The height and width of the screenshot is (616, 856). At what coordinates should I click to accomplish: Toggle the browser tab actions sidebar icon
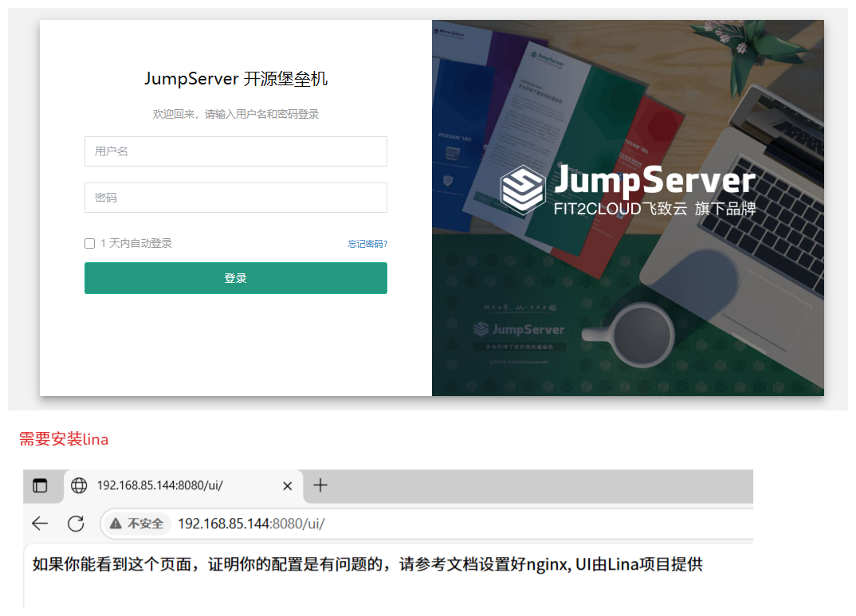pos(40,485)
